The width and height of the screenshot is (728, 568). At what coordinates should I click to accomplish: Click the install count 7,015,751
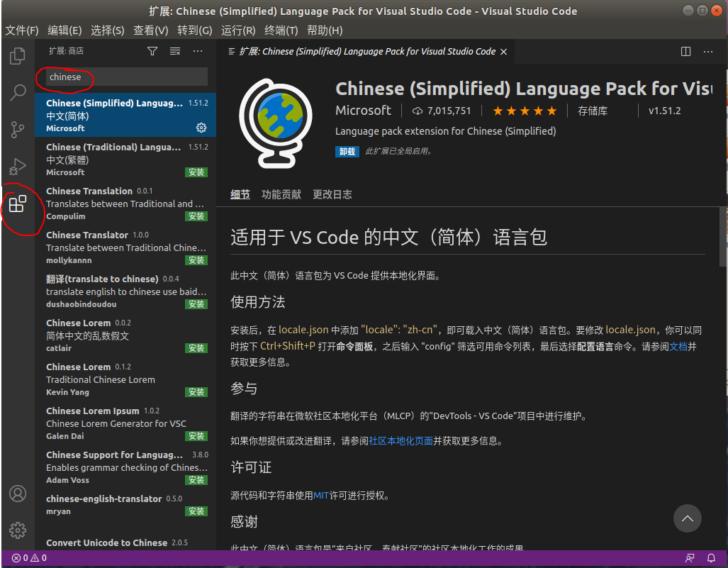coord(442,111)
